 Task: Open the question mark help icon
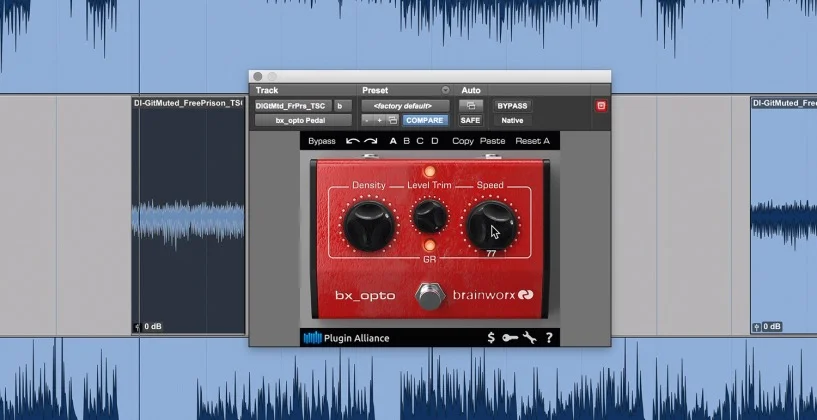coord(549,338)
